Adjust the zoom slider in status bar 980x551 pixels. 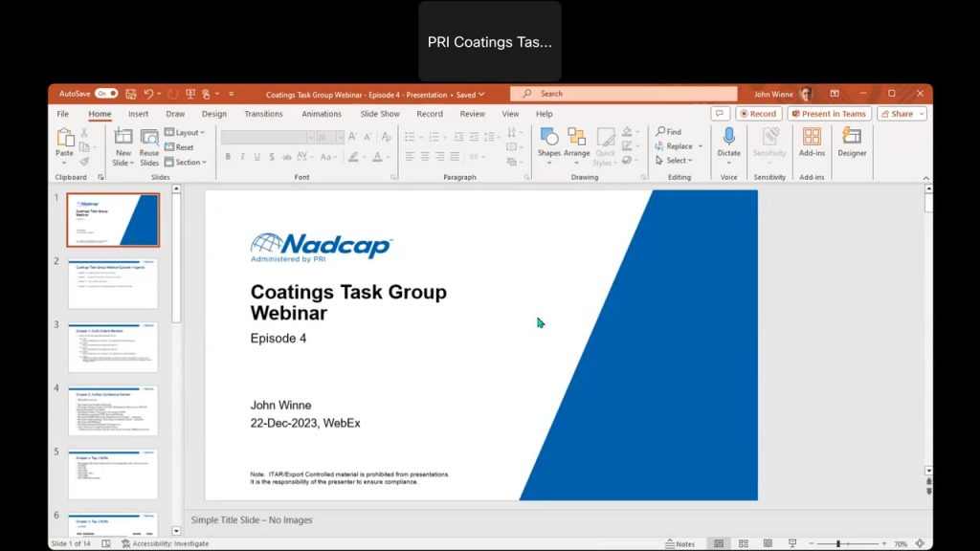point(839,543)
